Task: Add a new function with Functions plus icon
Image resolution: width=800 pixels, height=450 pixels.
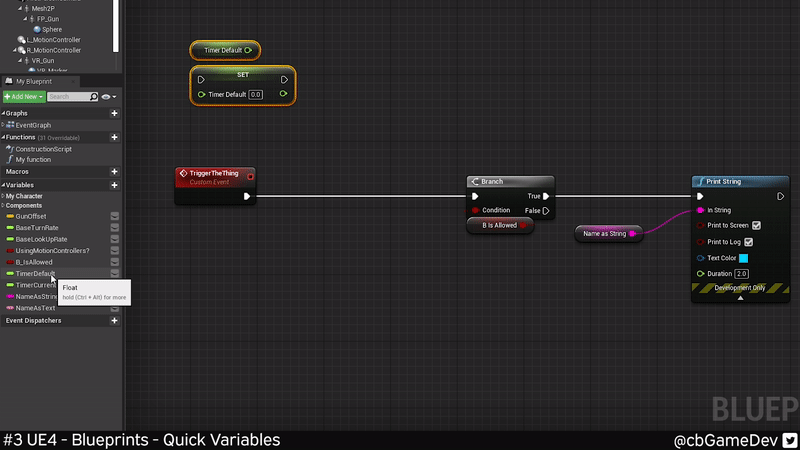Action: tap(114, 137)
